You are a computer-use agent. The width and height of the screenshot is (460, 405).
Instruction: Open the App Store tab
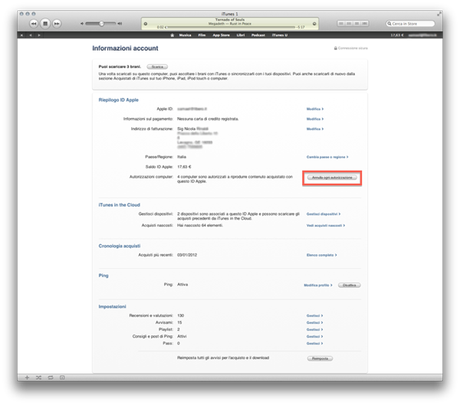221,35
